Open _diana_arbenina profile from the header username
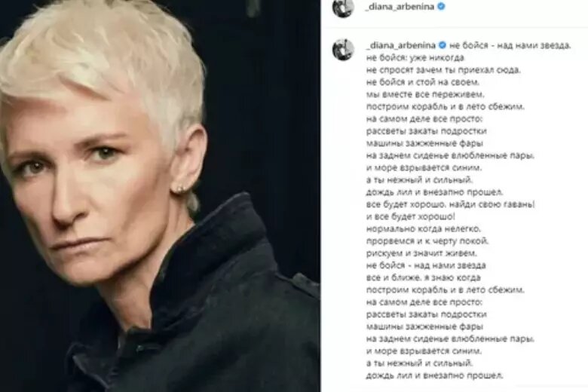The height and width of the screenshot is (392, 588). coord(400,7)
